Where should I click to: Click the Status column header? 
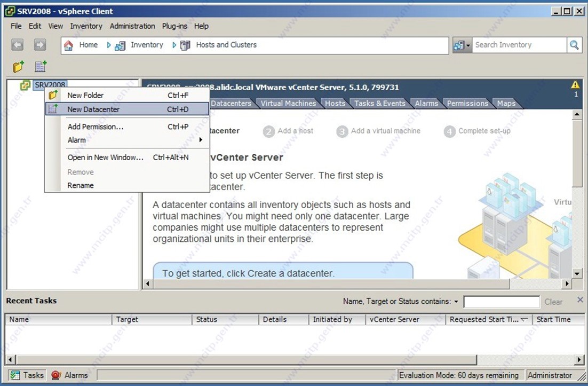click(x=225, y=319)
